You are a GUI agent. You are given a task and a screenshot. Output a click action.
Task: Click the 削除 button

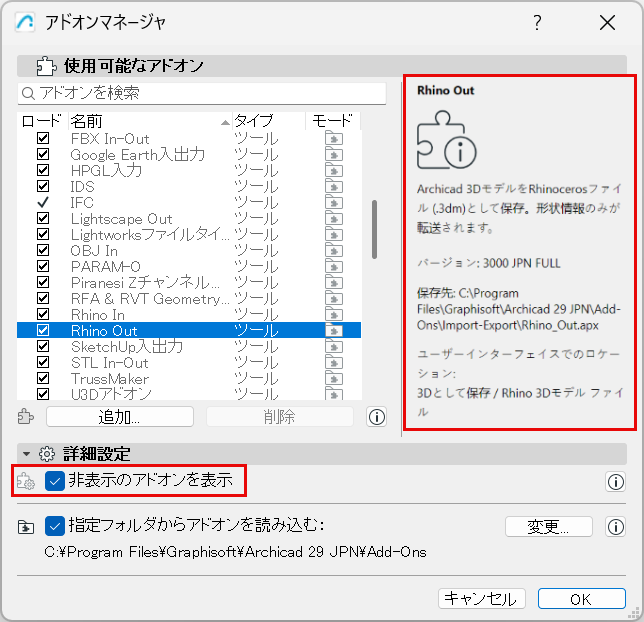280,417
